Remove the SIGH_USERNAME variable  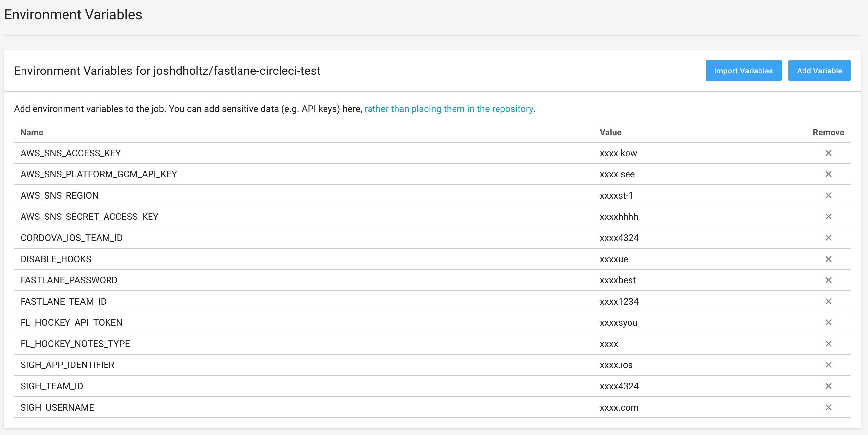pos(828,407)
